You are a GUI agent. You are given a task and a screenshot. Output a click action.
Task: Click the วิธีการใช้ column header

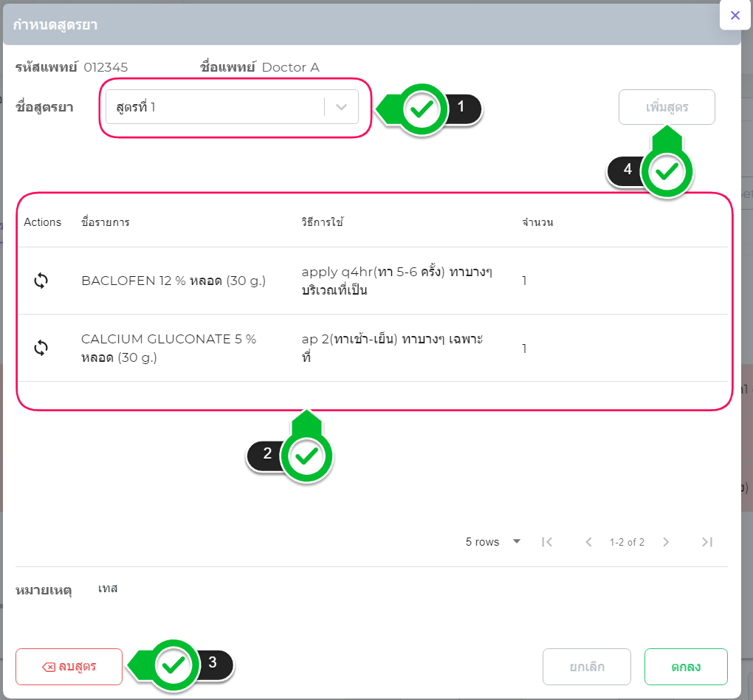coord(323,222)
